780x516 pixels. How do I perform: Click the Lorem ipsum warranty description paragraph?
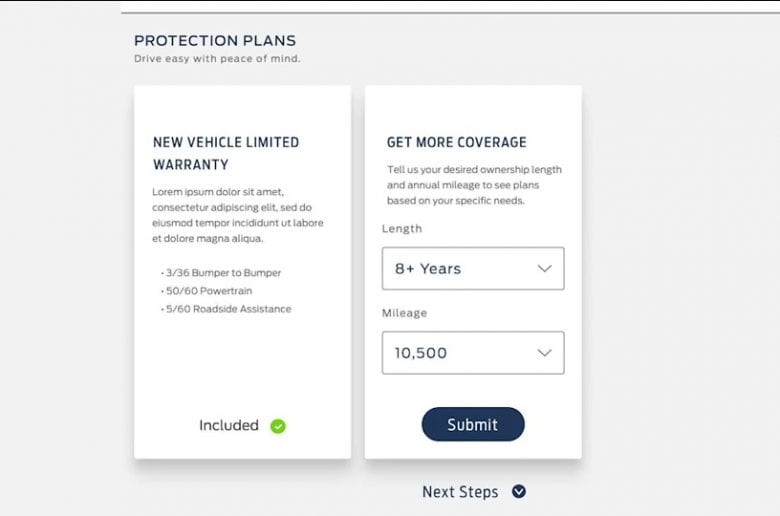coord(238,215)
